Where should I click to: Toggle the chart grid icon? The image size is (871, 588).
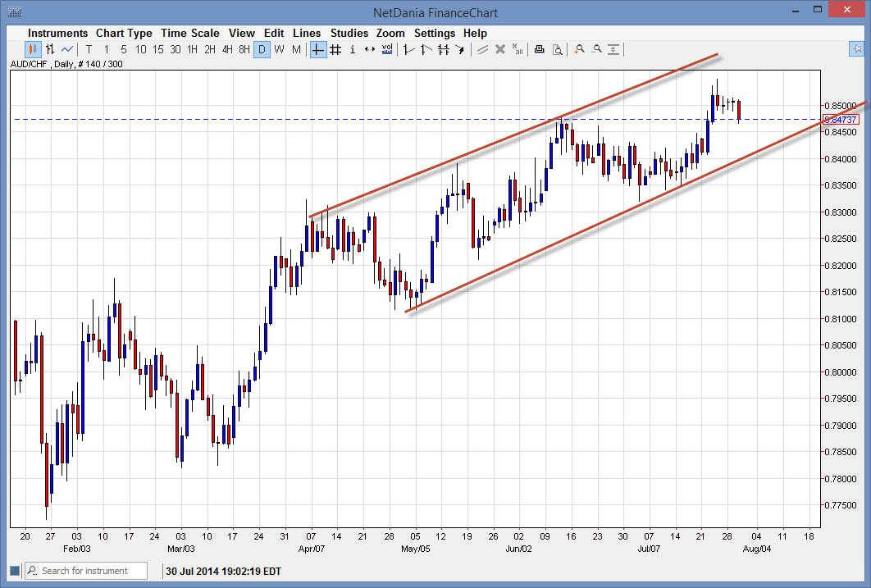[335, 49]
